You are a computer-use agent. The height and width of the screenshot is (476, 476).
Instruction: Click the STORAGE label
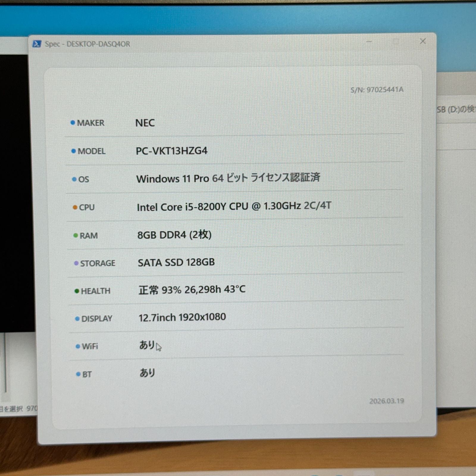tap(98, 263)
